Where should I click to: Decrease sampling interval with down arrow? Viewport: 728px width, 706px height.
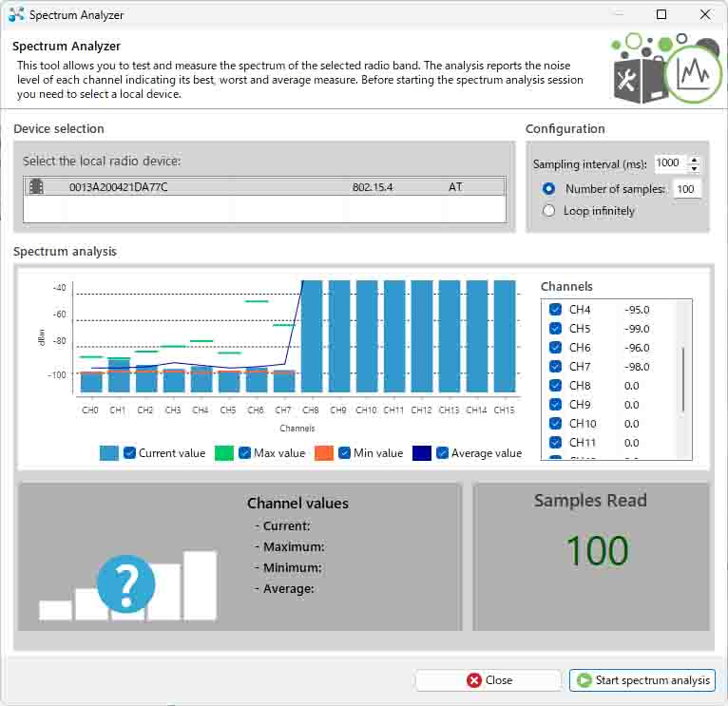point(694,168)
